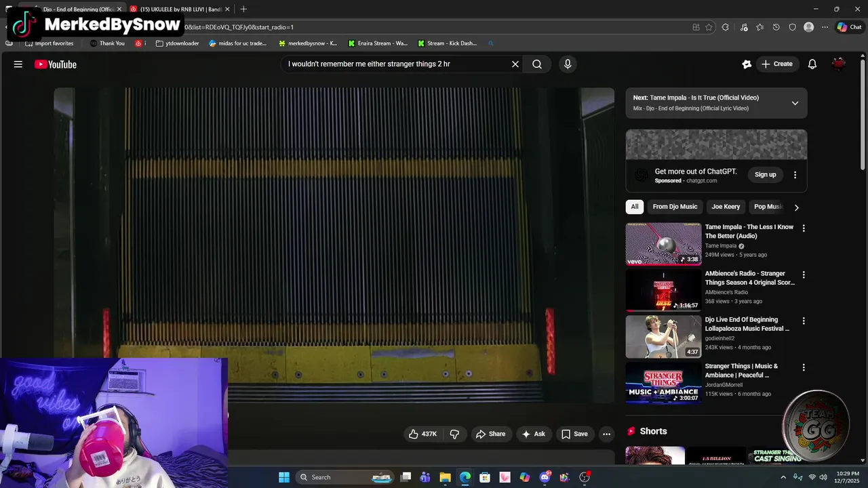Select the Pop Music filter chip
This screenshot has height=488, width=868.
768,207
